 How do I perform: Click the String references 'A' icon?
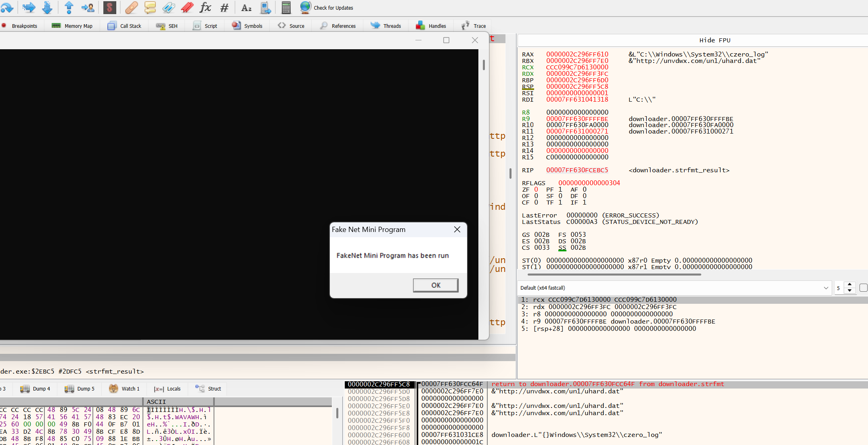click(x=246, y=7)
